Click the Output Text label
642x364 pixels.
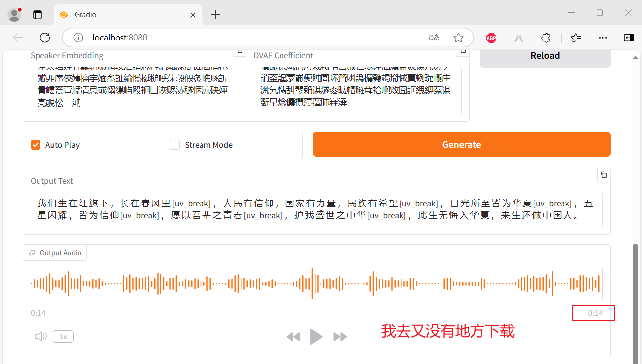pyautogui.click(x=52, y=181)
